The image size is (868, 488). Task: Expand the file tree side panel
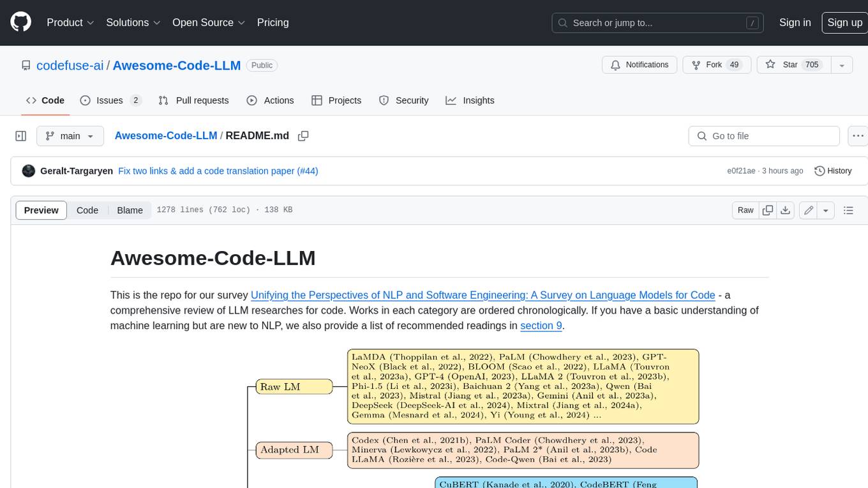[20, 136]
